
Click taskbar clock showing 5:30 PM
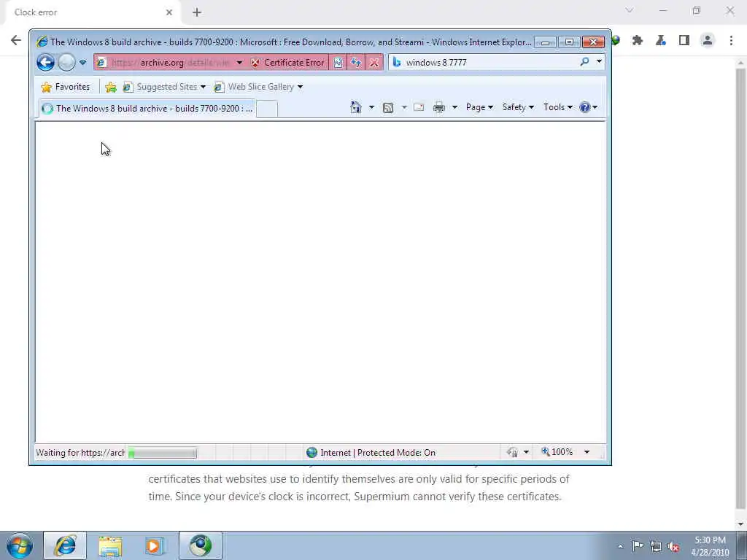click(x=711, y=546)
